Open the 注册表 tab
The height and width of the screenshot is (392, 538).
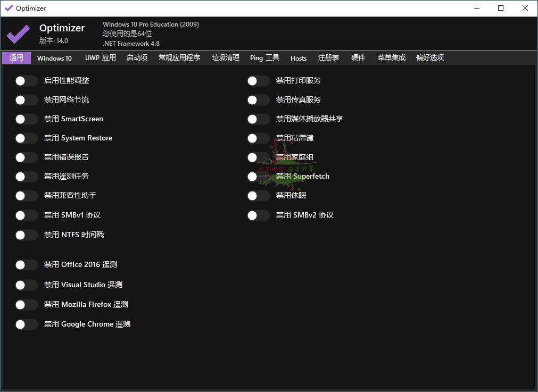coord(328,59)
